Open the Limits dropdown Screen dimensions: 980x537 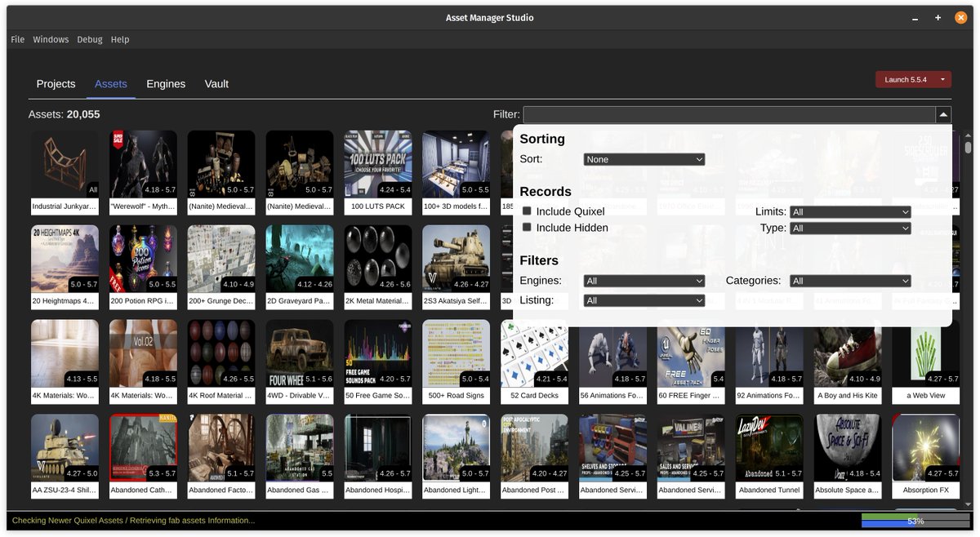pyautogui.click(x=850, y=211)
